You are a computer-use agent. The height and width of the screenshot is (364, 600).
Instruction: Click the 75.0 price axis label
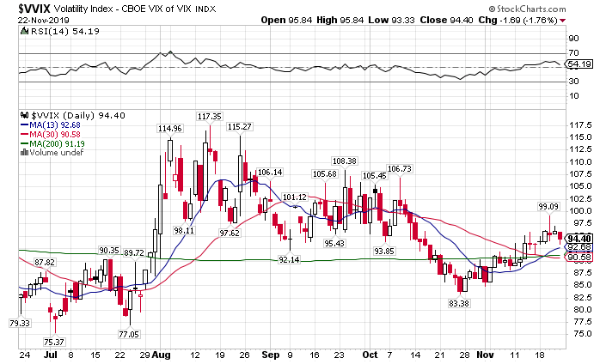click(583, 334)
